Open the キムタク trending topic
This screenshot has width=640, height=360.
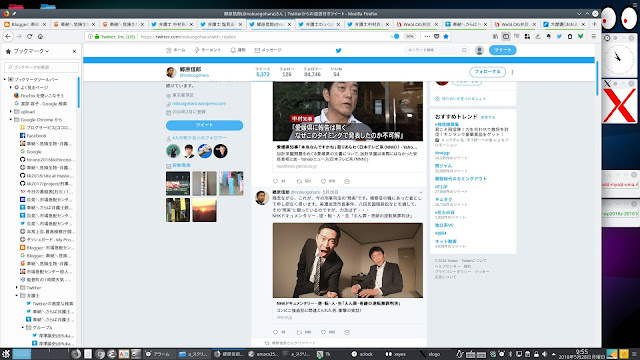[443, 200]
